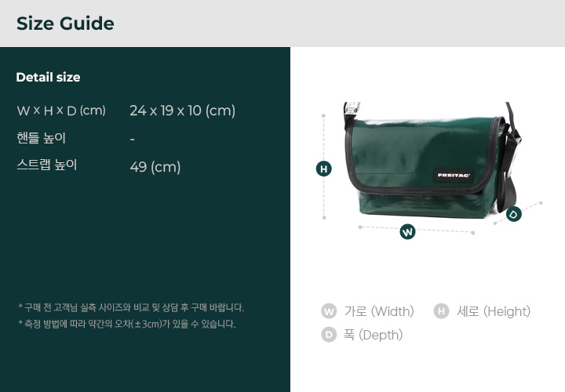Click the Detail size title
Image resolution: width=565 pixels, height=392 pixels.
tap(49, 77)
